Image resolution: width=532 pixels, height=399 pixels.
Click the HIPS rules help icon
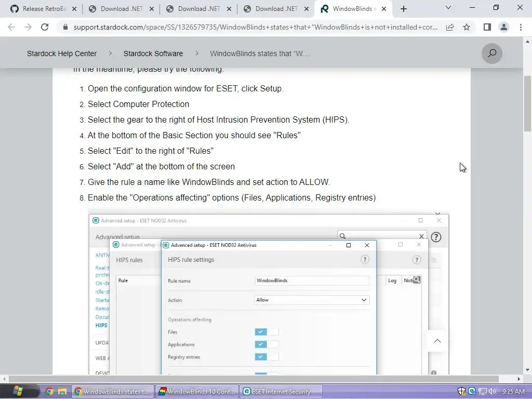(417, 260)
